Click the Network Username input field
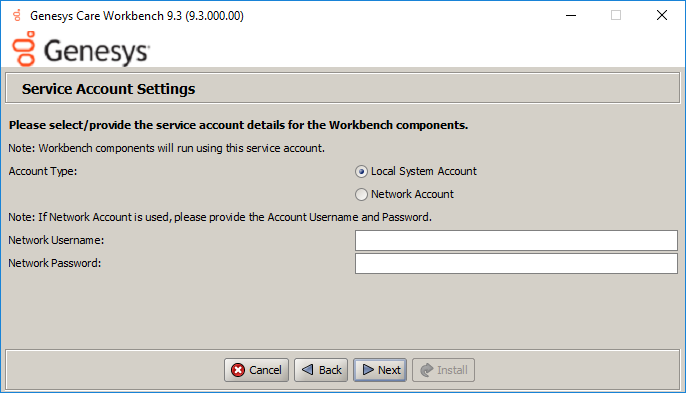Viewport: 686px width, 393px height. point(516,241)
